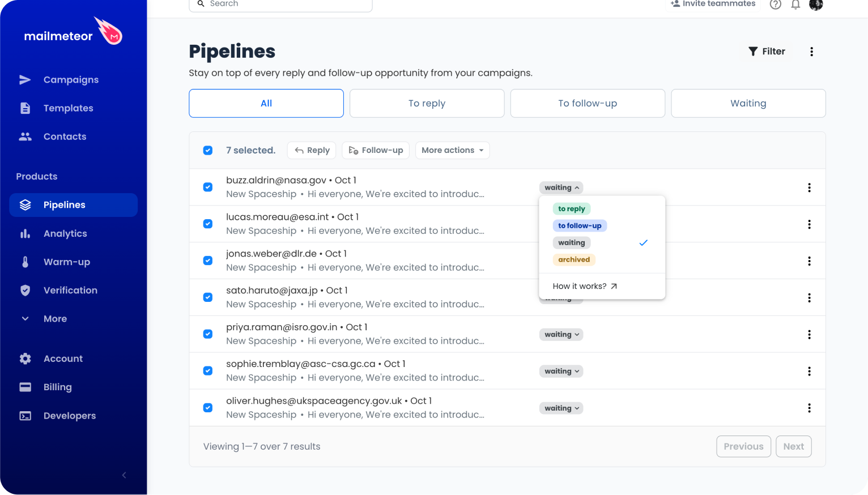Open Verification in the sidebar
Screen dimensions: 868x495
click(x=73, y=290)
